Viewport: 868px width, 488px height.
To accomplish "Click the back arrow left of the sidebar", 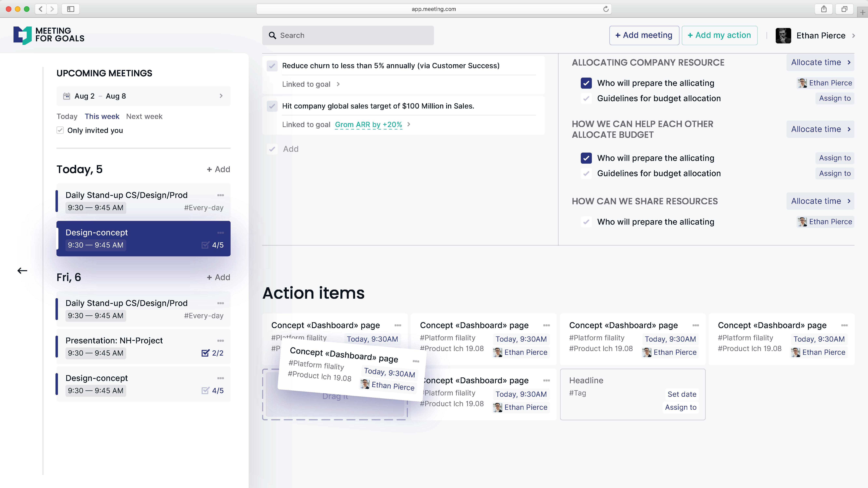I will 22,271.
